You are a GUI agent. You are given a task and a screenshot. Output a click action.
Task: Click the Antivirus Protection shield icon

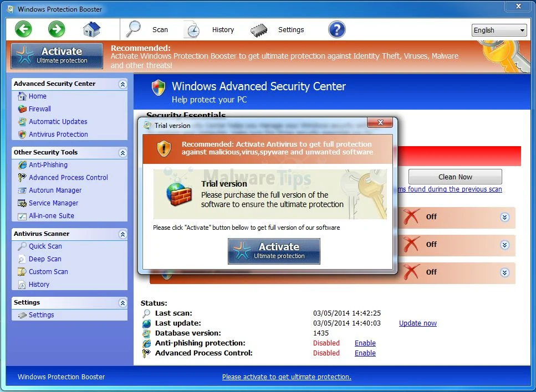[x=22, y=134]
